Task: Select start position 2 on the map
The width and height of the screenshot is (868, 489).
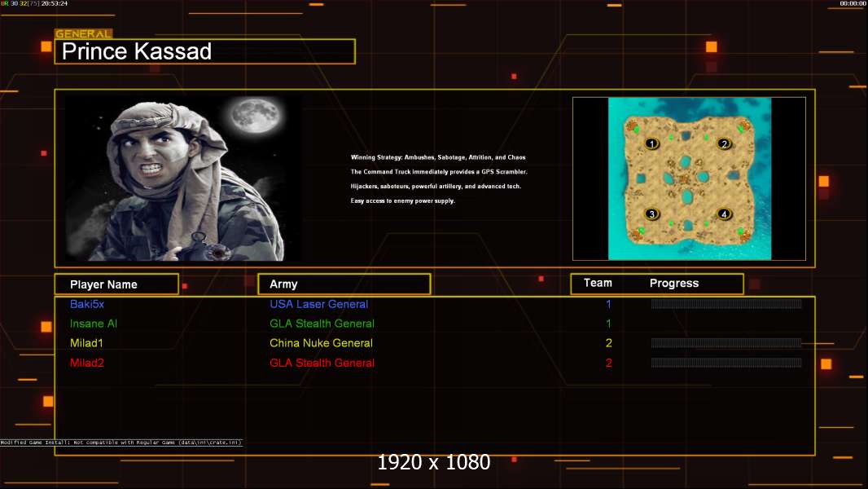Action: click(724, 144)
